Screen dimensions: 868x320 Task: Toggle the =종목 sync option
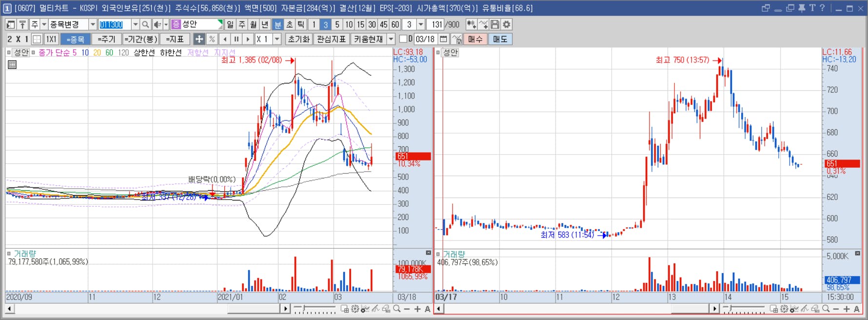point(76,39)
